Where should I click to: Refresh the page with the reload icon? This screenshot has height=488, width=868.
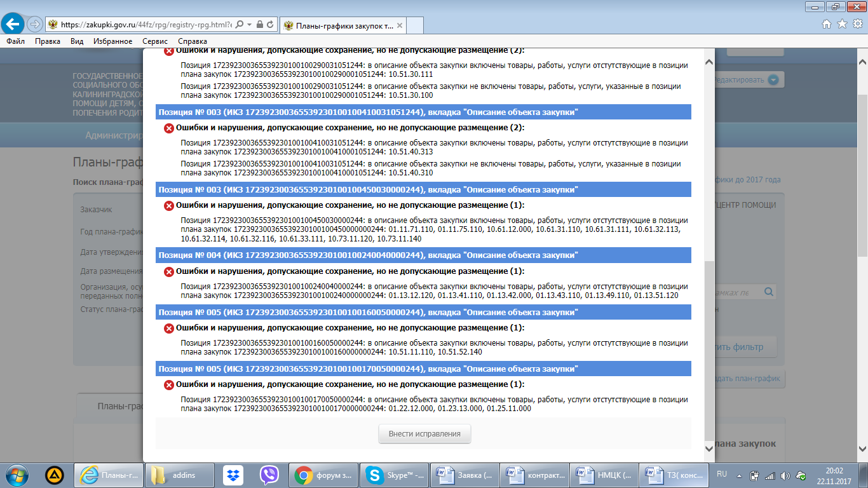coord(270,25)
